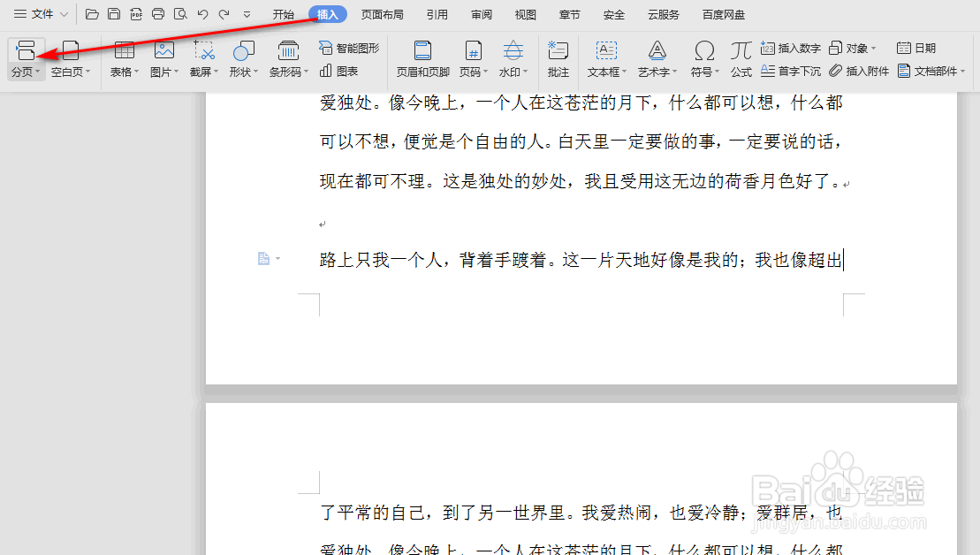Image resolution: width=980 pixels, height=555 pixels.
Task: Click the open folder icon
Action: point(92,14)
